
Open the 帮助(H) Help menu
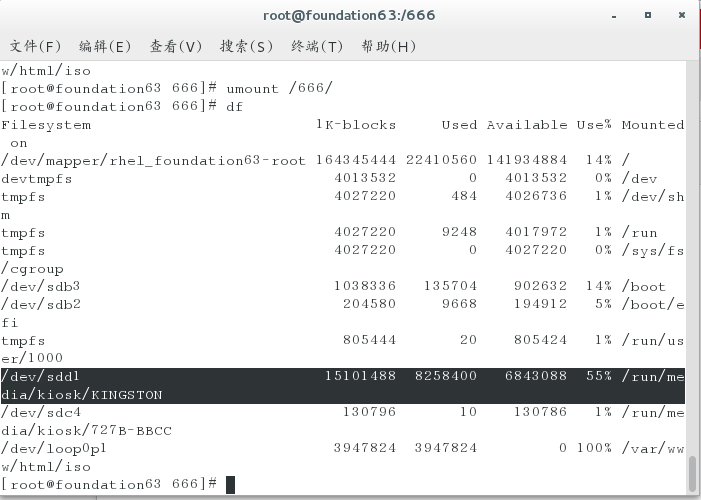tap(389, 46)
